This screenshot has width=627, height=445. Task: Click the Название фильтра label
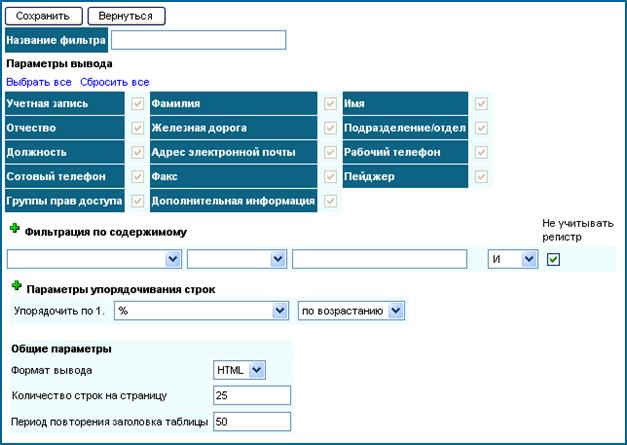tap(56, 40)
